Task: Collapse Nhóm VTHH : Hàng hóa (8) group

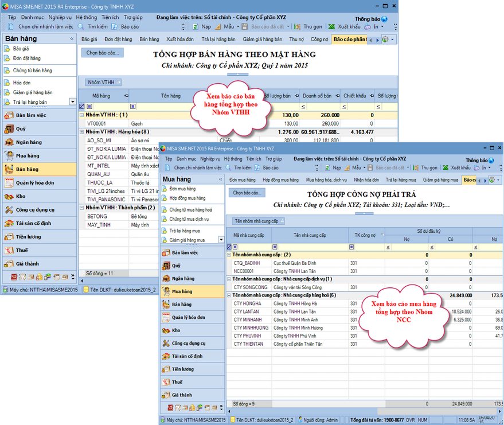Action: (x=82, y=132)
